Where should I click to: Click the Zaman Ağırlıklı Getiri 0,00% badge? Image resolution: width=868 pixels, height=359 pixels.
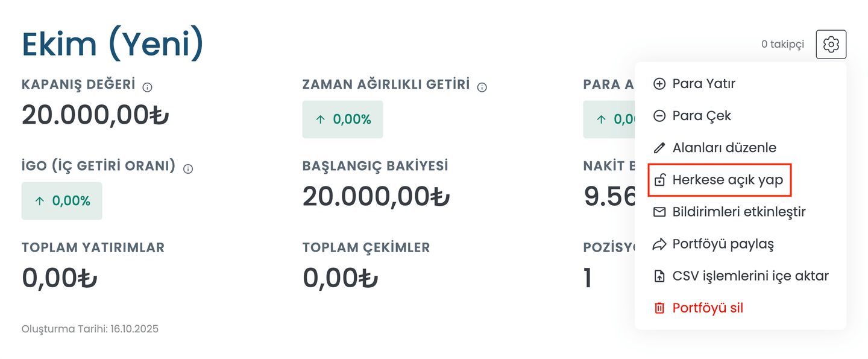click(342, 119)
